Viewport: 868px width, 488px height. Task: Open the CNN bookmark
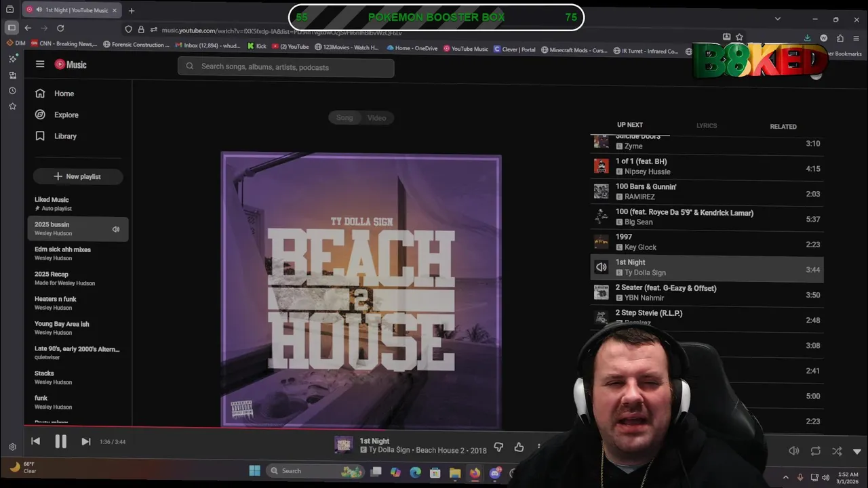pyautogui.click(x=62, y=45)
